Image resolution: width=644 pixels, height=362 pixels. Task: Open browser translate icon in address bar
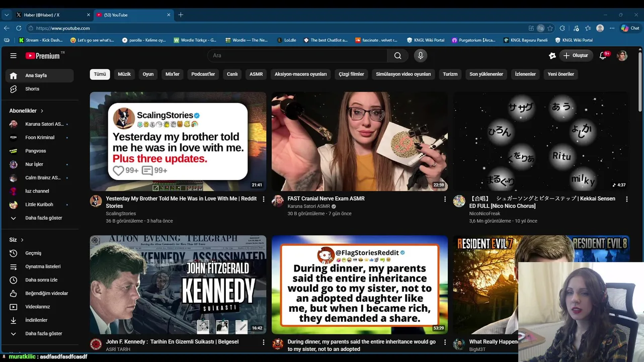(x=540, y=28)
